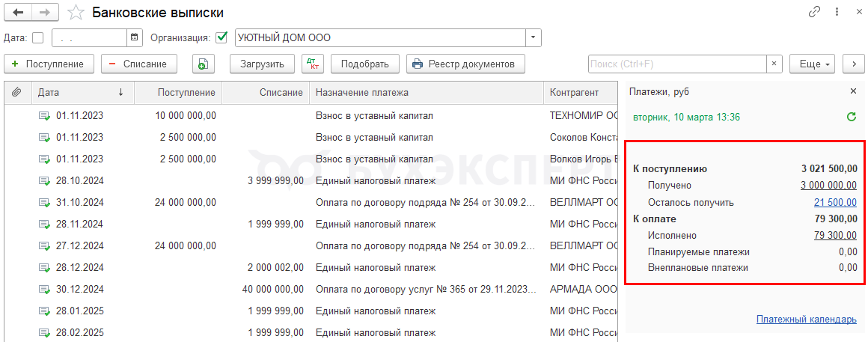Click the copy document icon button
The width and height of the screenshot is (868, 342).
pyautogui.click(x=204, y=64)
